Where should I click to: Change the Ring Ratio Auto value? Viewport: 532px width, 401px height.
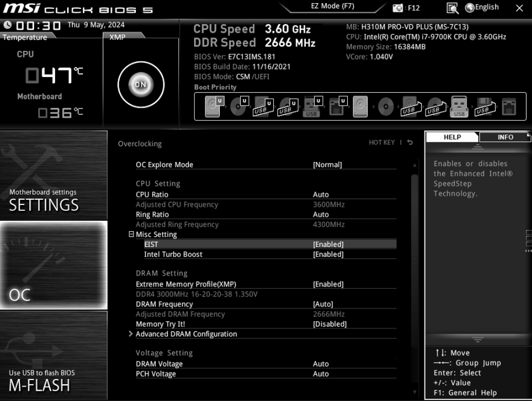(x=321, y=214)
